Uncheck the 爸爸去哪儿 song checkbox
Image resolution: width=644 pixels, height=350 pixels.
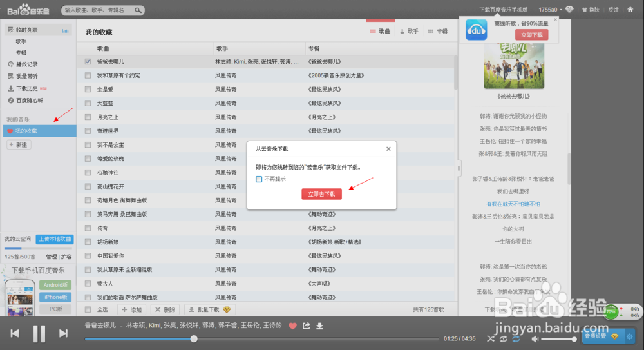pyautogui.click(x=88, y=62)
